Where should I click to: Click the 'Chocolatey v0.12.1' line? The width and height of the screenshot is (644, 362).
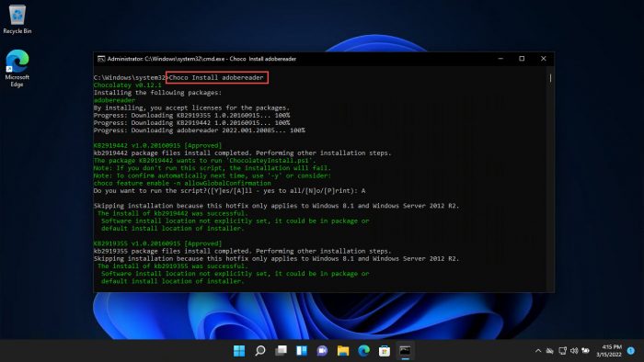click(127, 85)
